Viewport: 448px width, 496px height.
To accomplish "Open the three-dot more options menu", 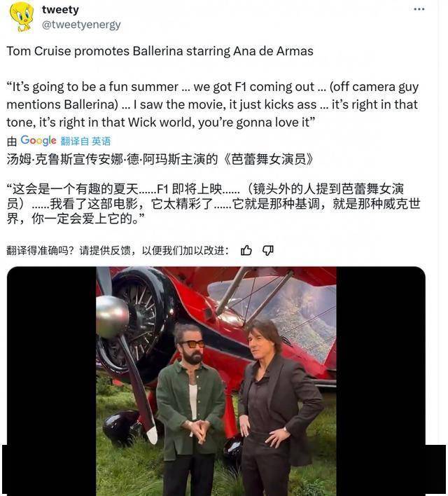I will pyautogui.click(x=419, y=9).
